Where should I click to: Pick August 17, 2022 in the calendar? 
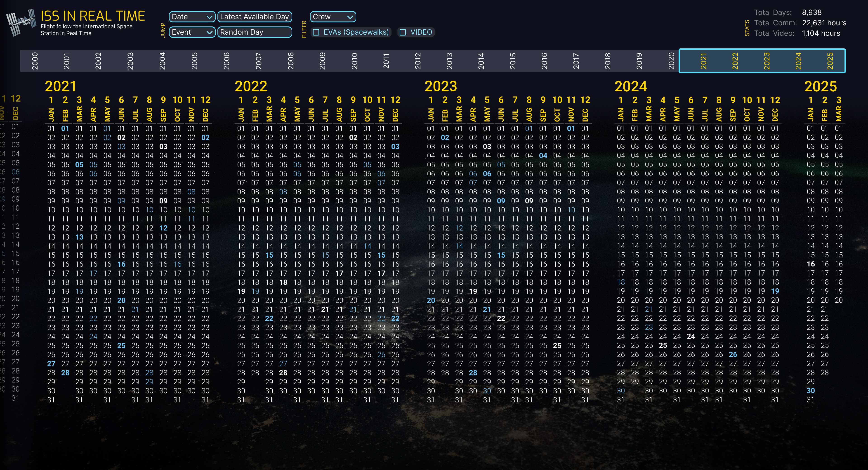[339, 273]
